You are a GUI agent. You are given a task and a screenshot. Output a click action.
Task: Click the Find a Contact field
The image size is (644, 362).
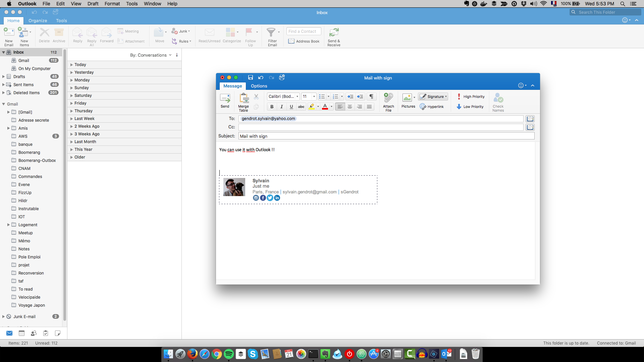304,31
